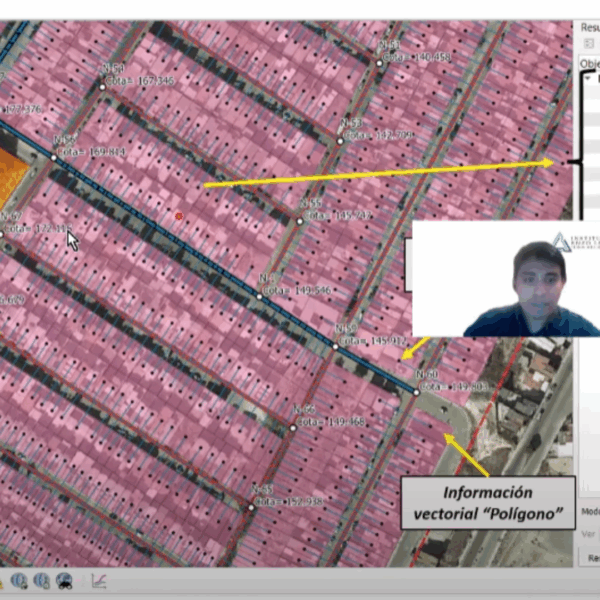Click the leftmost globe icon in bottom toolbar

coord(21,581)
